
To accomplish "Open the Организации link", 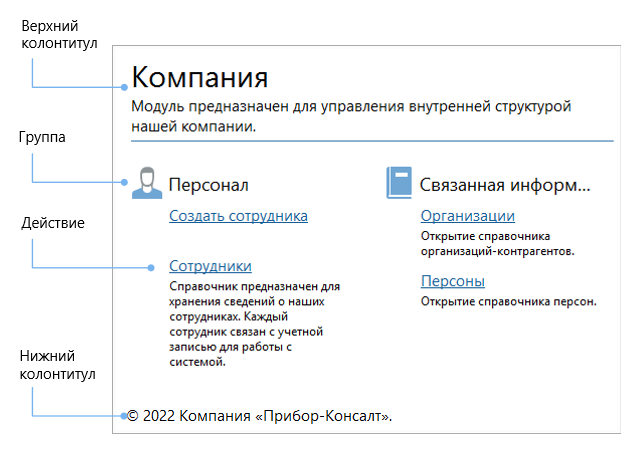I will click(467, 215).
